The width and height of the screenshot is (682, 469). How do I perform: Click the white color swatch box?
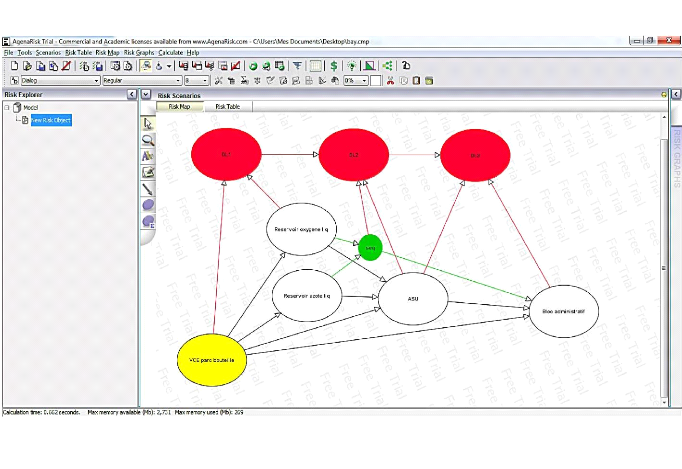pos(376,80)
